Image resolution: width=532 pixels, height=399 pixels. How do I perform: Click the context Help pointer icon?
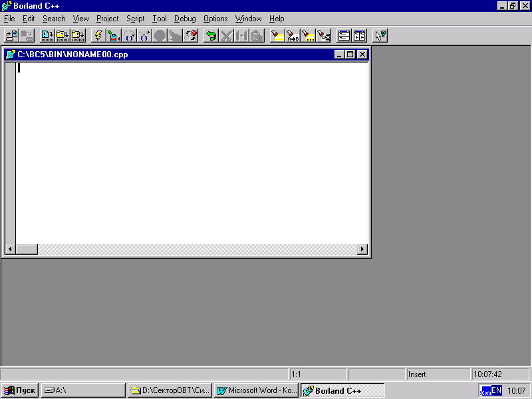pos(380,35)
